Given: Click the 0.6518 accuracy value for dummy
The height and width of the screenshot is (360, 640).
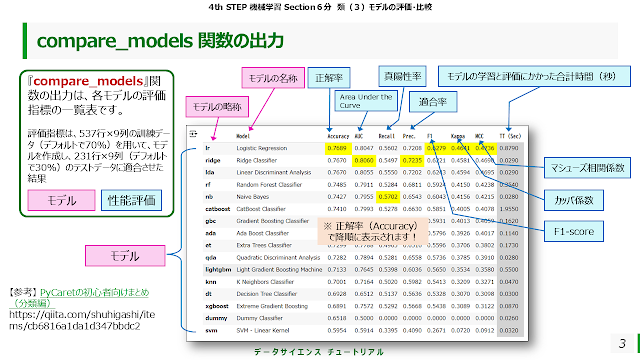Looking at the screenshot, I should [x=337, y=318].
